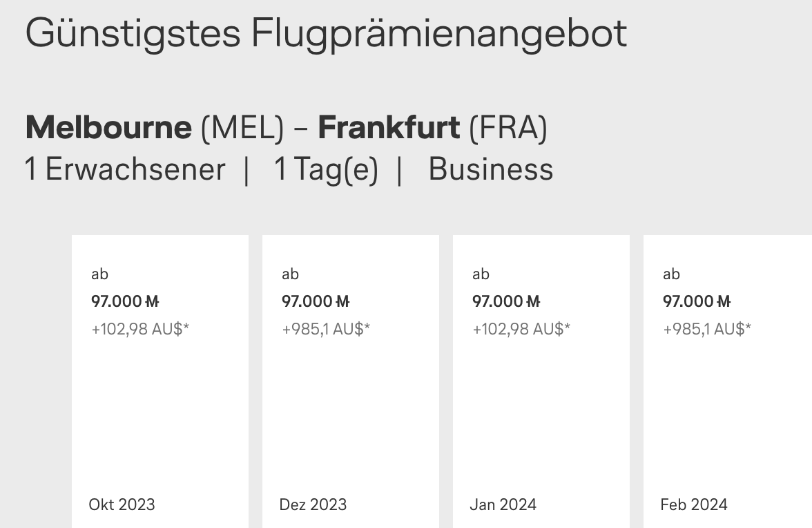The width and height of the screenshot is (812, 528).
Task: Choose the Jan 2024 month label
Action: pyautogui.click(x=503, y=505)
